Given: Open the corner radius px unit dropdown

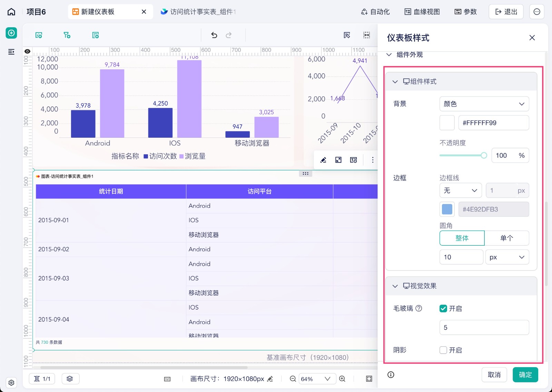Looking at the screenshot, I should coord(507,257).
